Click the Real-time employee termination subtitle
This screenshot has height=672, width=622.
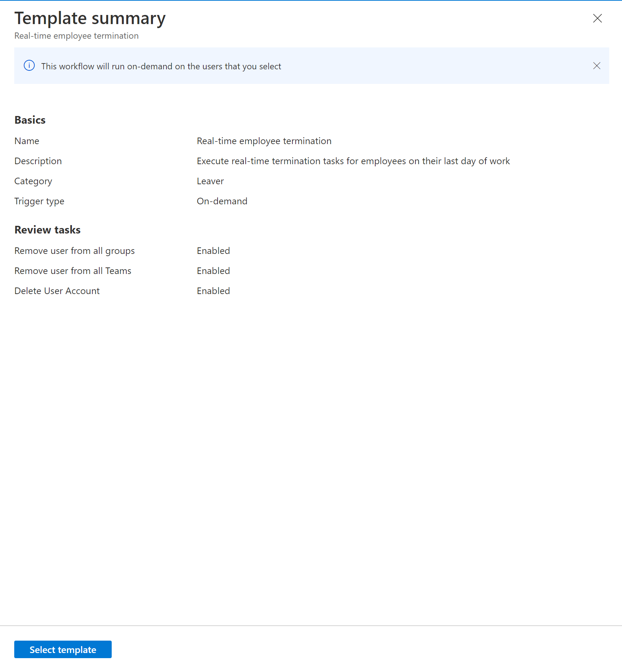click(x=76, y=35)
